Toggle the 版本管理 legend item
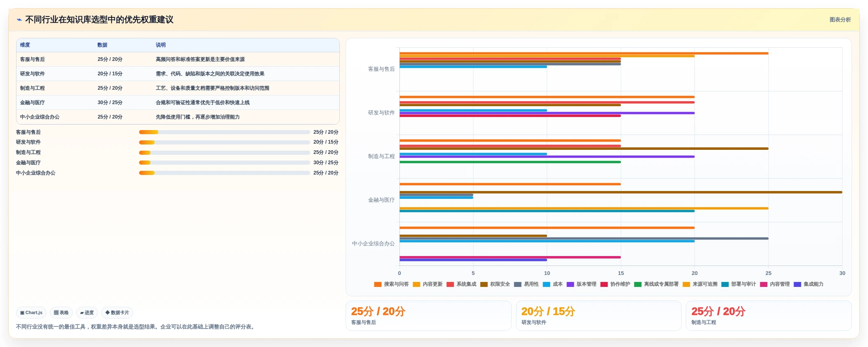Image resolution: width=868 pixels, height=347 pixels. [582, 284]
